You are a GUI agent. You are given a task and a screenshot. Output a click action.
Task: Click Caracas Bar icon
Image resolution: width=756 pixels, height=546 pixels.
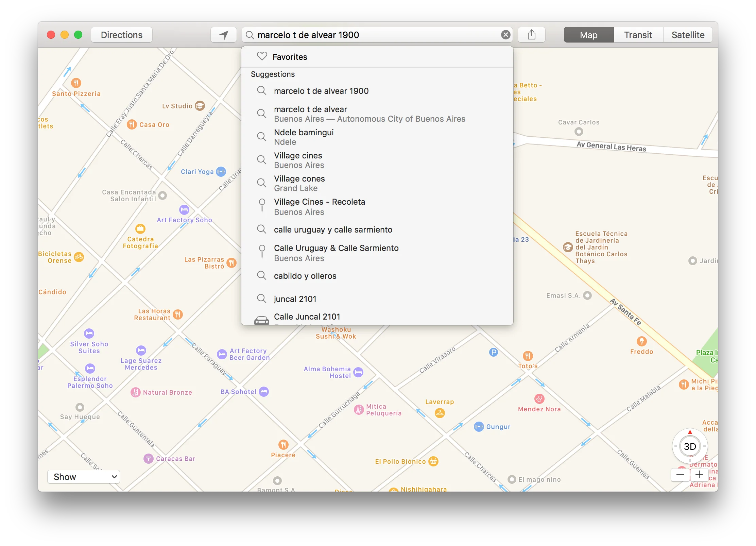pyautogui.click(x=149, y=459)
